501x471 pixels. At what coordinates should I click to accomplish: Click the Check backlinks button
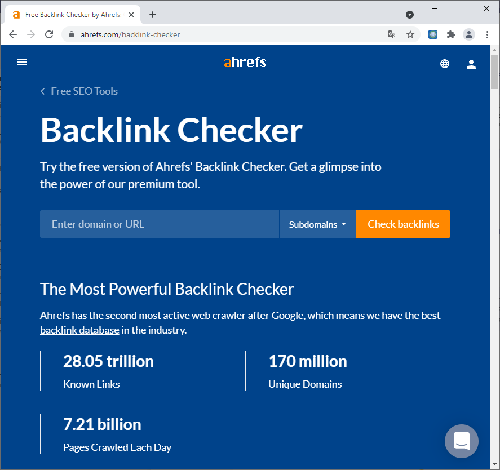[403, 224]
